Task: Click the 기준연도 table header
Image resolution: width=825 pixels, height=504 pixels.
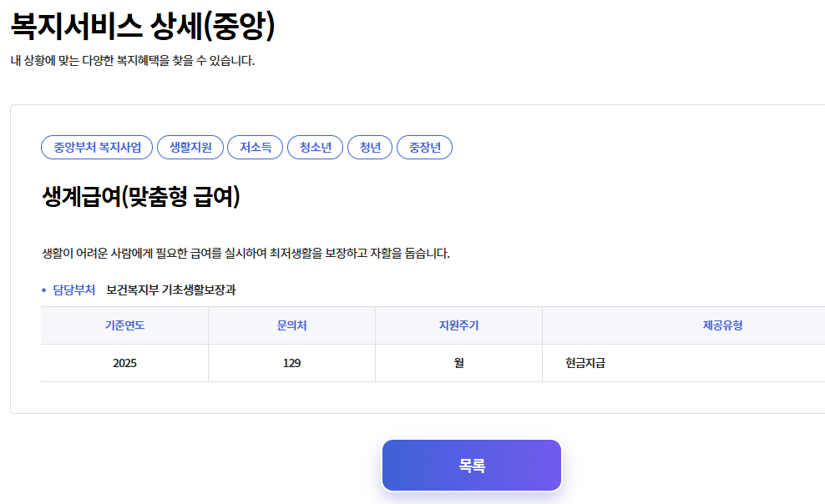Action: 124,325
